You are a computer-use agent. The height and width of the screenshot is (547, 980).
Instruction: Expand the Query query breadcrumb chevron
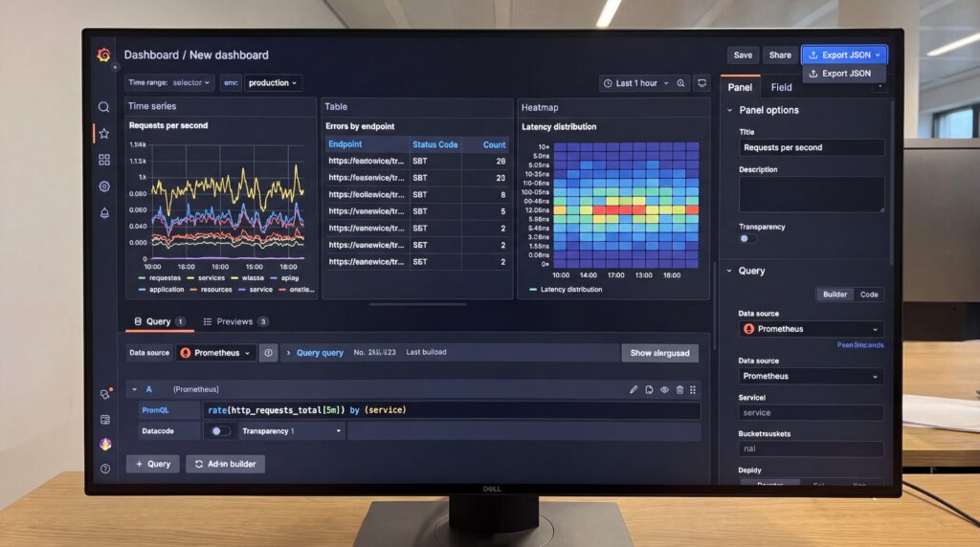click(x=288, y=353)
